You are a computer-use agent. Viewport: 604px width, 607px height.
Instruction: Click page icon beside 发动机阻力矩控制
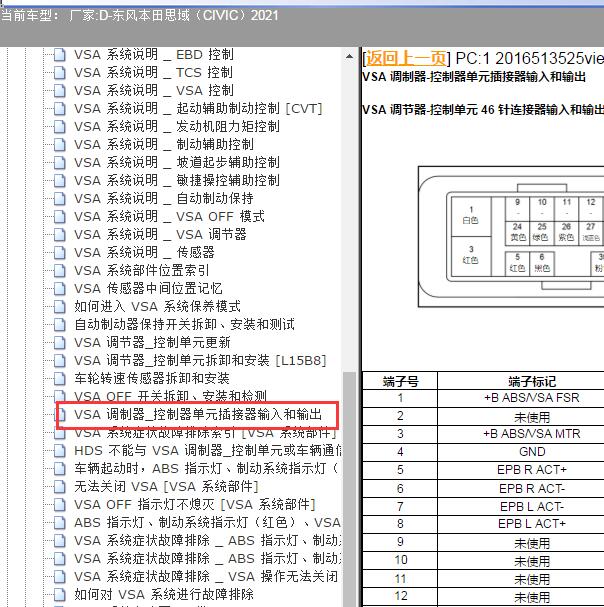[x=59, y=127]
